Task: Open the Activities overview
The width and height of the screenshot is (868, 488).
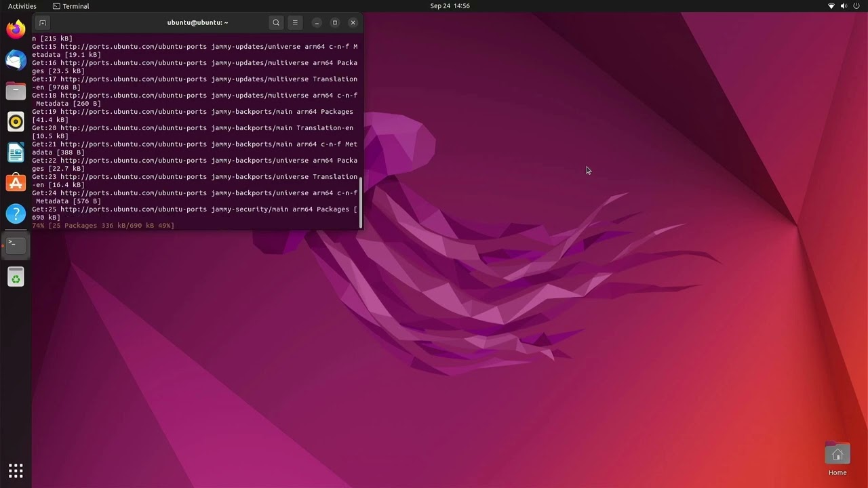Action: pyautogui.click(x=22, y=6)
